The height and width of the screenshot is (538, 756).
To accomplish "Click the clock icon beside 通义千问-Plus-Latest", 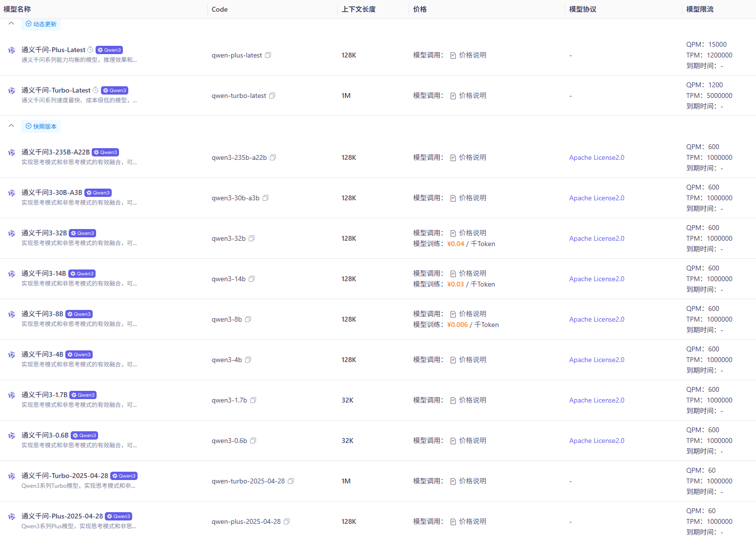I will pyautogui.click(x=90, y=50).
